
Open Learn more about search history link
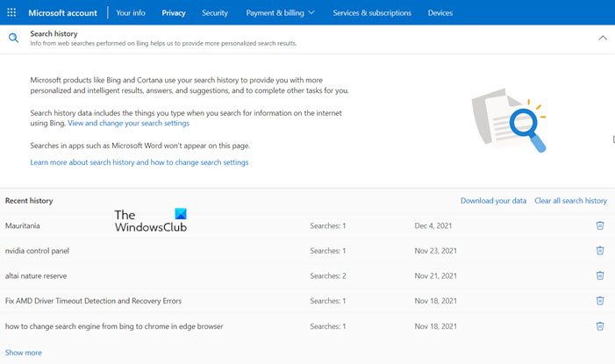(x=139, y=162)
